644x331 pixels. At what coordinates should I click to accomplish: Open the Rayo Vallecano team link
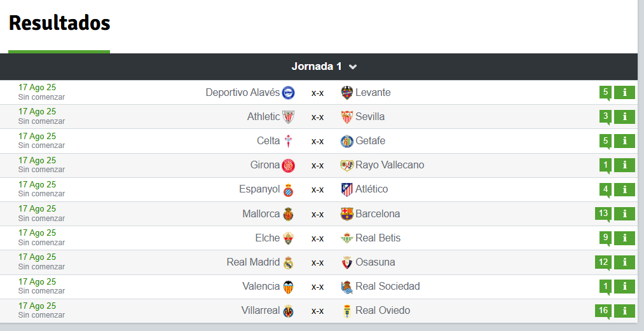tap(389, 165)
